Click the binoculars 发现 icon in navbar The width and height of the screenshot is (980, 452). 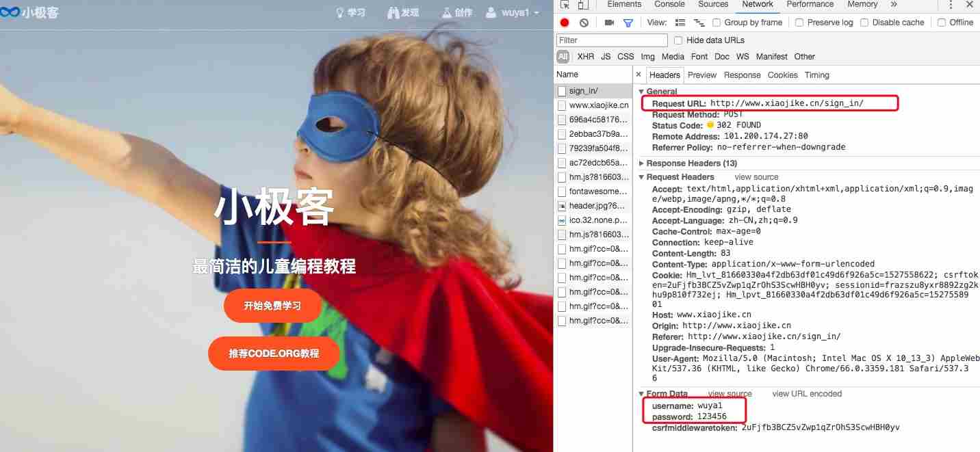pyautogui.click(x=393, y=12)
